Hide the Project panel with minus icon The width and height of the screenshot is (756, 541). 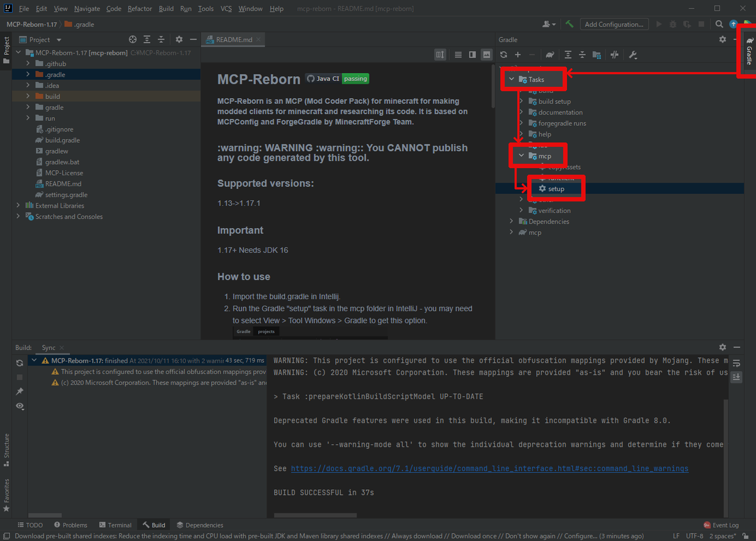point(193,39)
